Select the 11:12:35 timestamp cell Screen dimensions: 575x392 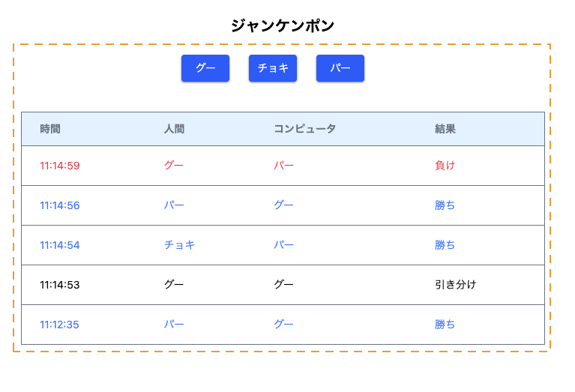tap(60, 325)
